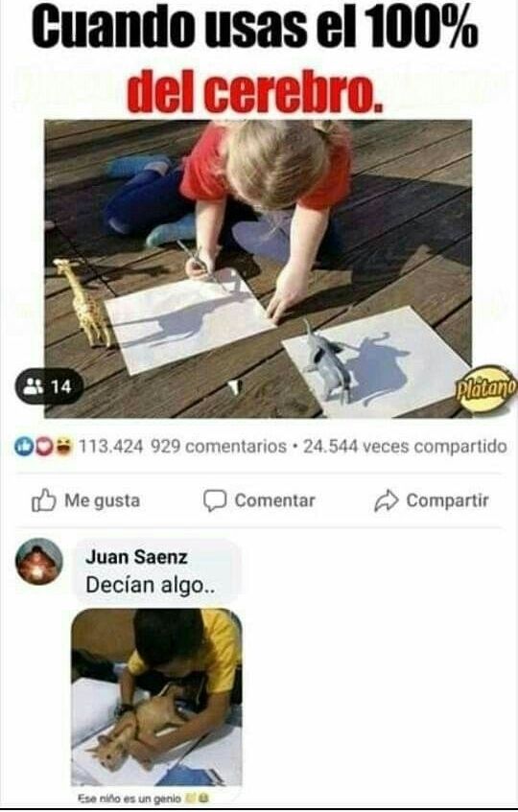Screen dimensions: 518x812
Task: Click the Compartir button label
Action: coord(448,500)
